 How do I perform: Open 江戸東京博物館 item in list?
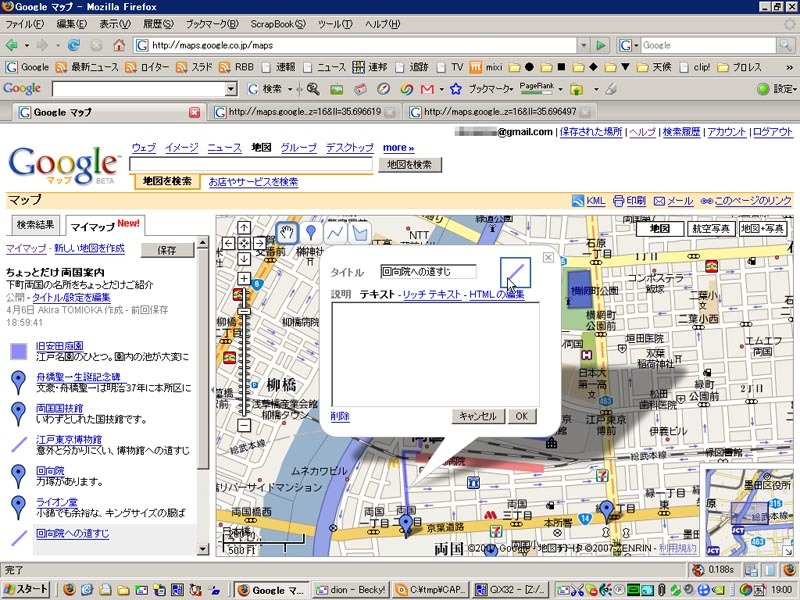(68, 439)
